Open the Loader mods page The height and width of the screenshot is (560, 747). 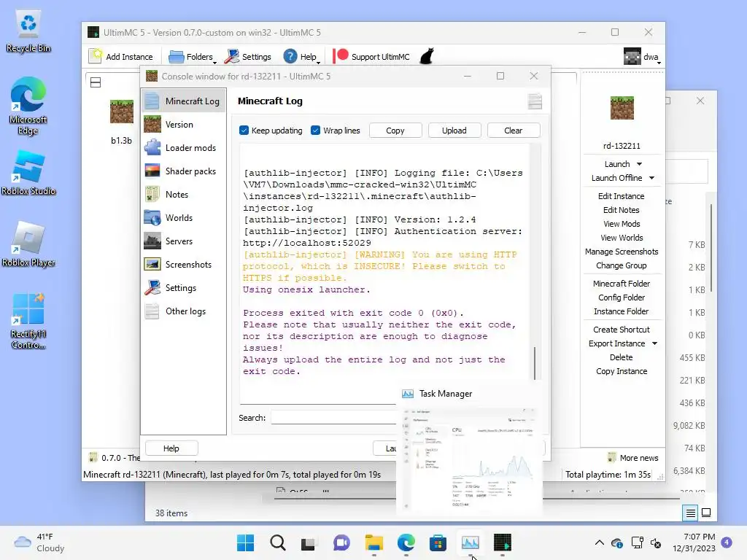[x=184, y=147]
